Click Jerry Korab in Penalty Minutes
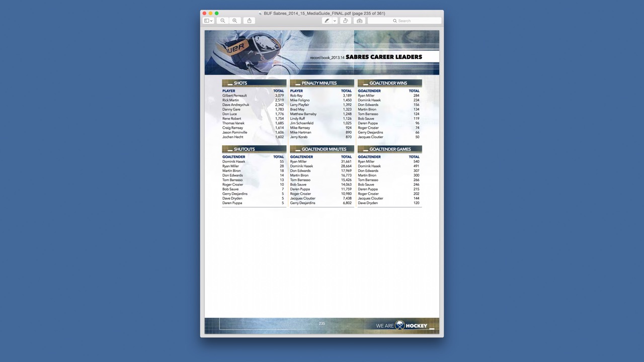This screenshot has height=362, width=644. 299,137
